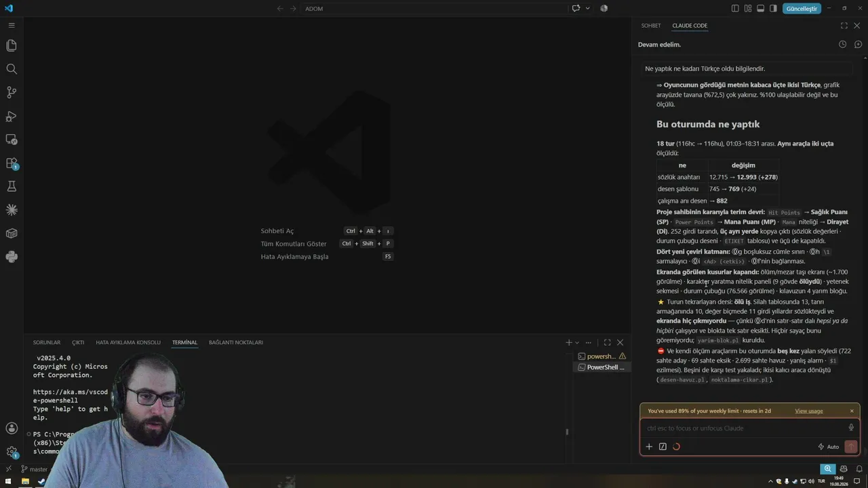Dismiss the weekly limit warning banner
The image size is (868, 488).
point(852,411)
